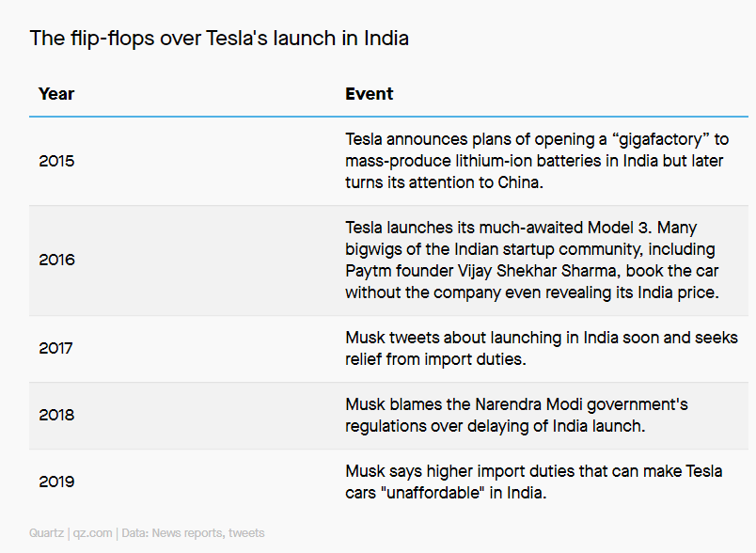Select the 2018 year cell
The image size is (756, 553).
point(57,415)
